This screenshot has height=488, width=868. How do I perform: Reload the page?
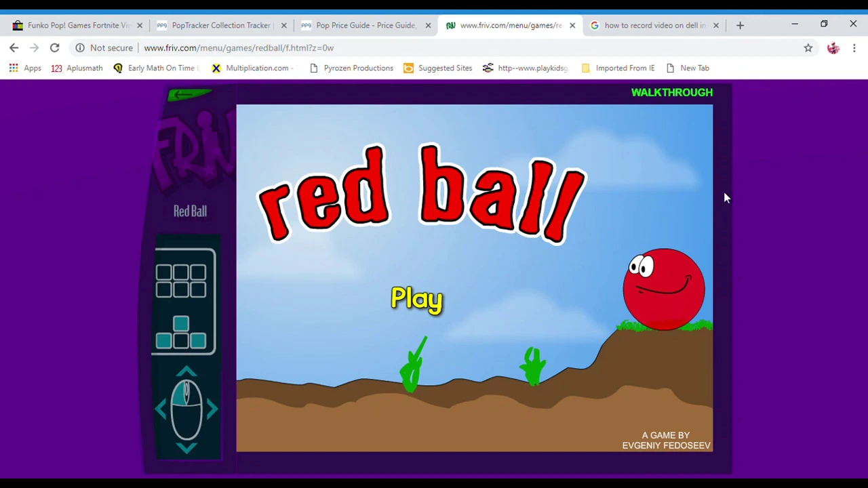tap(54, 47)
